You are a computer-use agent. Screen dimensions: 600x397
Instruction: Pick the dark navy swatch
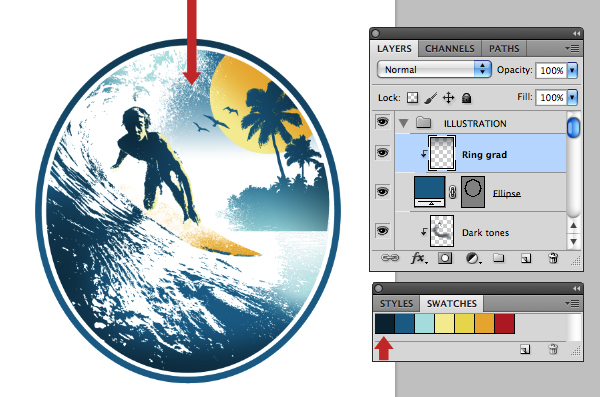click(385, 323)
